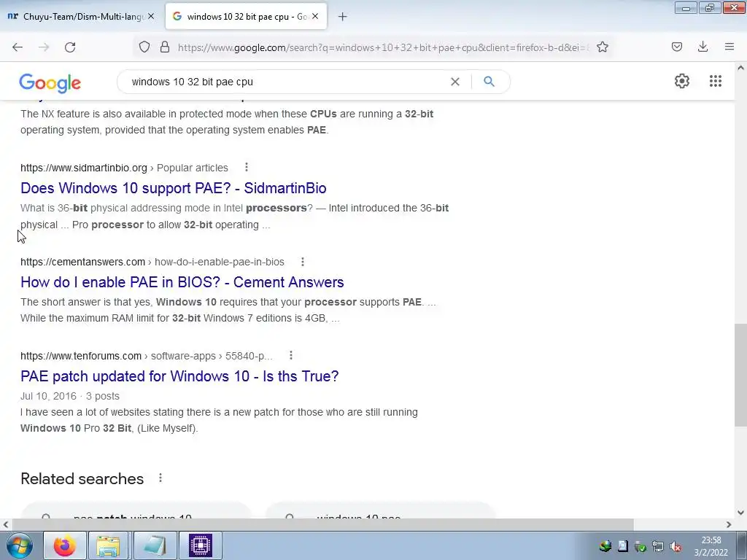Open the Google apps grid

[715, 81]
